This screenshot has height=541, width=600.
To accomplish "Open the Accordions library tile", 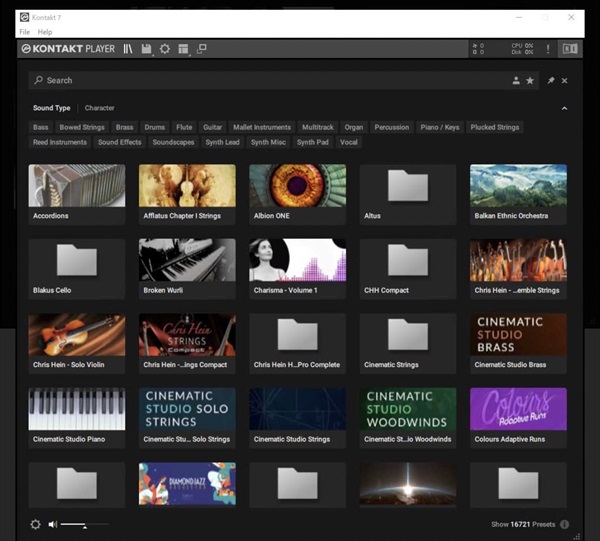I will [77, 194].
